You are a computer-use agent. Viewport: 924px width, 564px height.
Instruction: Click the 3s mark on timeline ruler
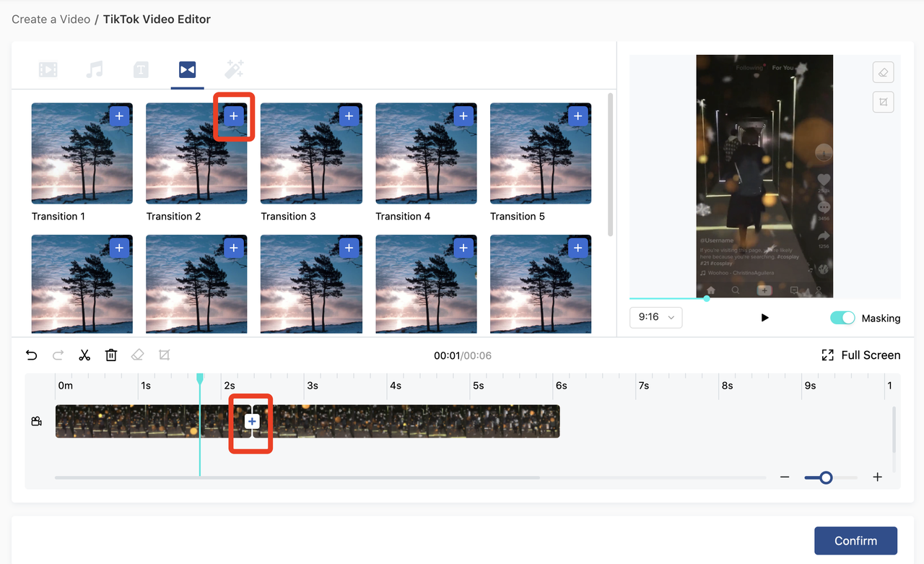click(x=313, y=386)
